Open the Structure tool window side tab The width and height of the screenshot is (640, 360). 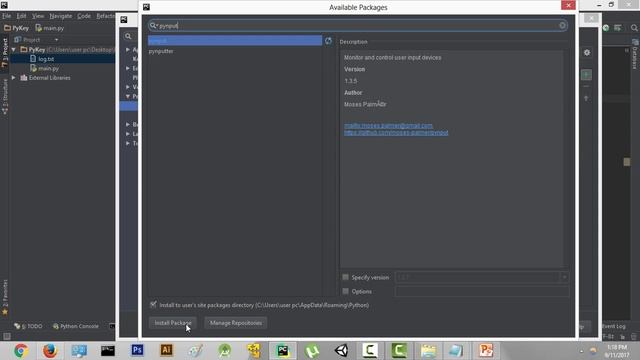point(5,97)
